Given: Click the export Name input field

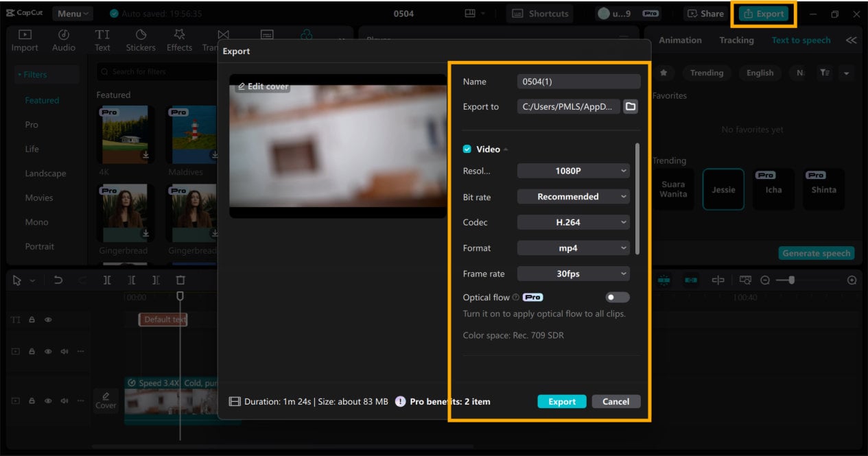Looking at the screenshot, I should [578, 82].
